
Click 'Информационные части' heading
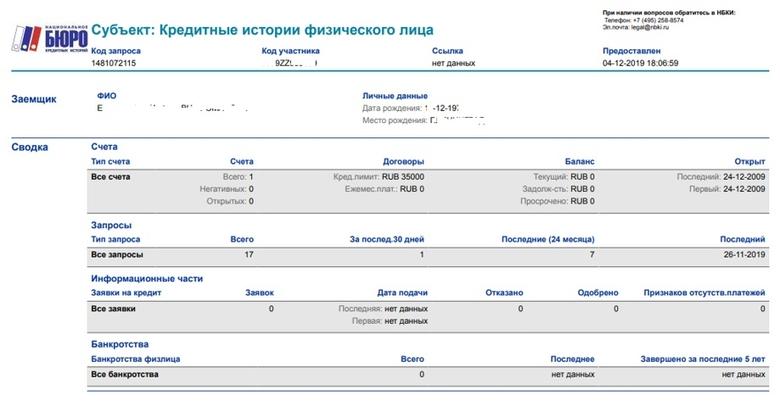147,279
